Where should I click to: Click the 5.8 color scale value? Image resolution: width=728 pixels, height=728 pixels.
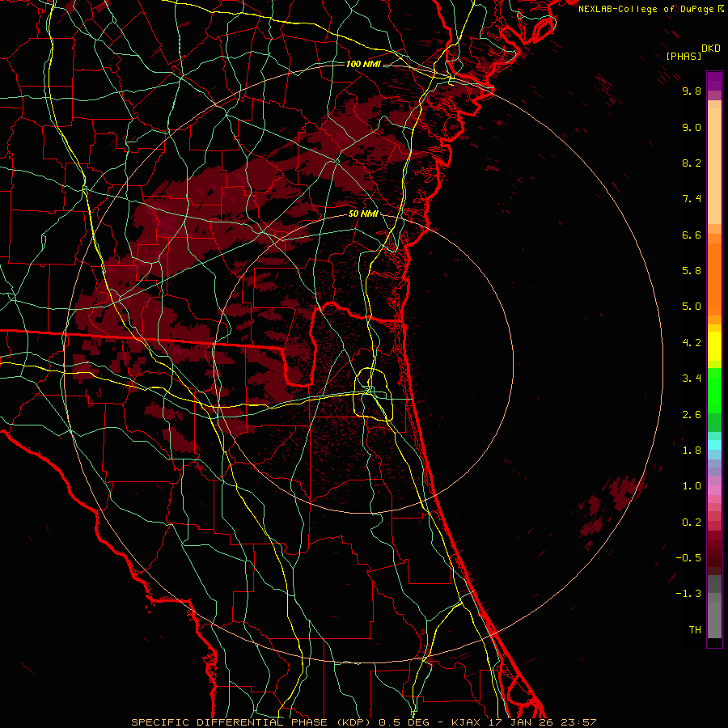pos(692,271)
